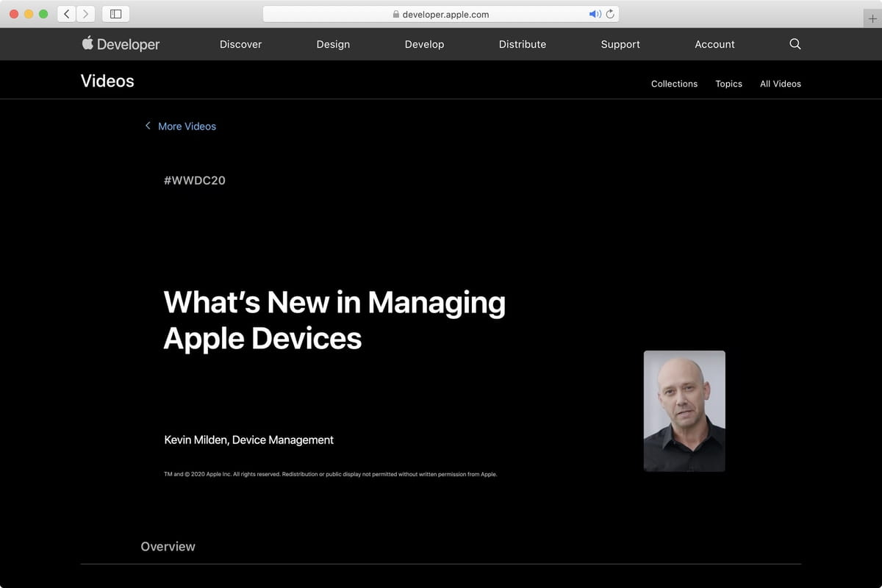Screen dimensions: 882x588
Task: Open the Design menu
Action: 333,44
